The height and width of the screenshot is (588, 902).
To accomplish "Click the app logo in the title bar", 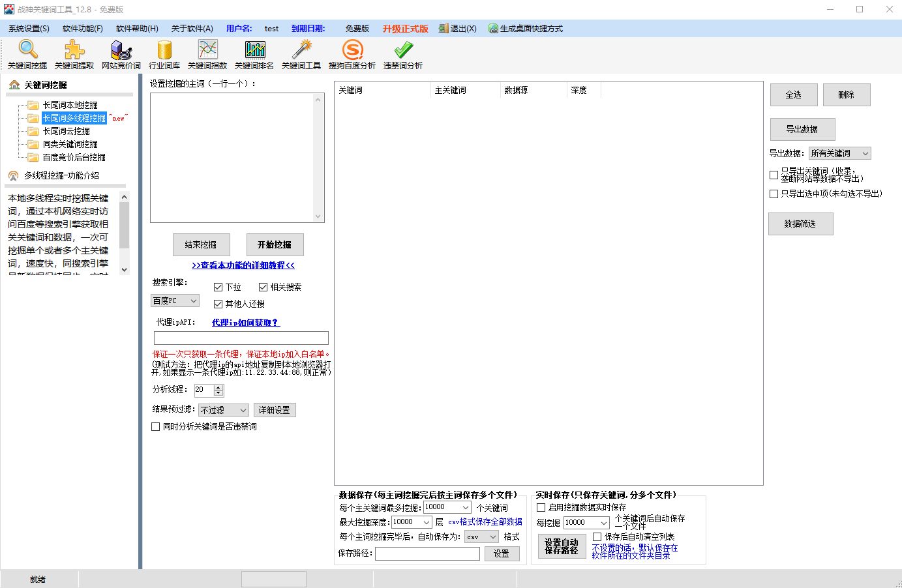I will (x=8, y=9).
